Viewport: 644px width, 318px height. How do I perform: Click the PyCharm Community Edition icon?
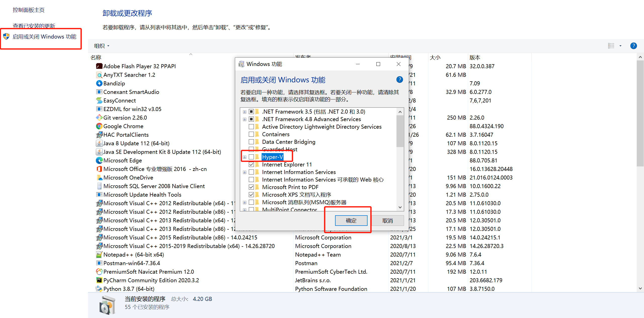(x=99, y=280)
